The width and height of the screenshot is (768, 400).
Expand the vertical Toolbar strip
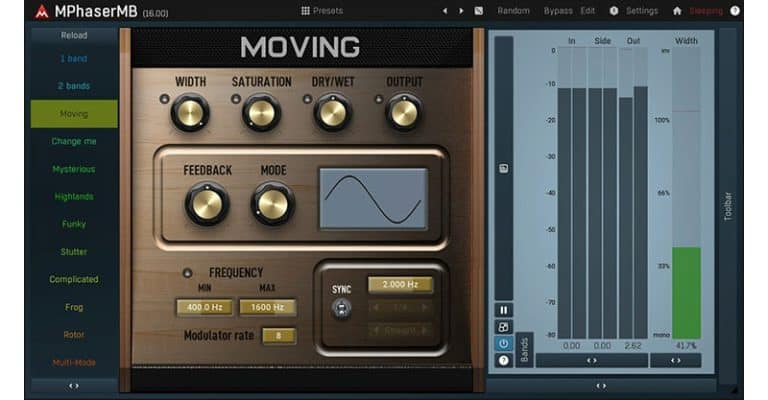(728, 206)
